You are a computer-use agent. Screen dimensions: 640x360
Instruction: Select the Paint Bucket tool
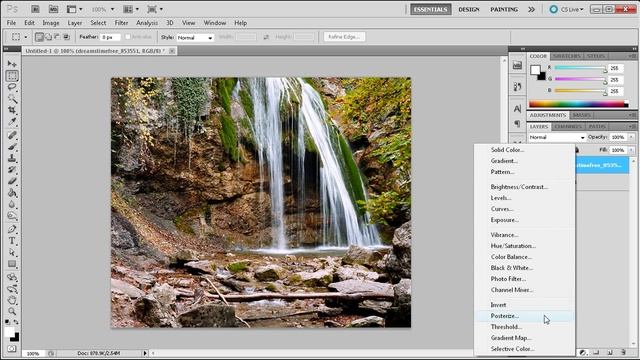click(x=12, y=193)
